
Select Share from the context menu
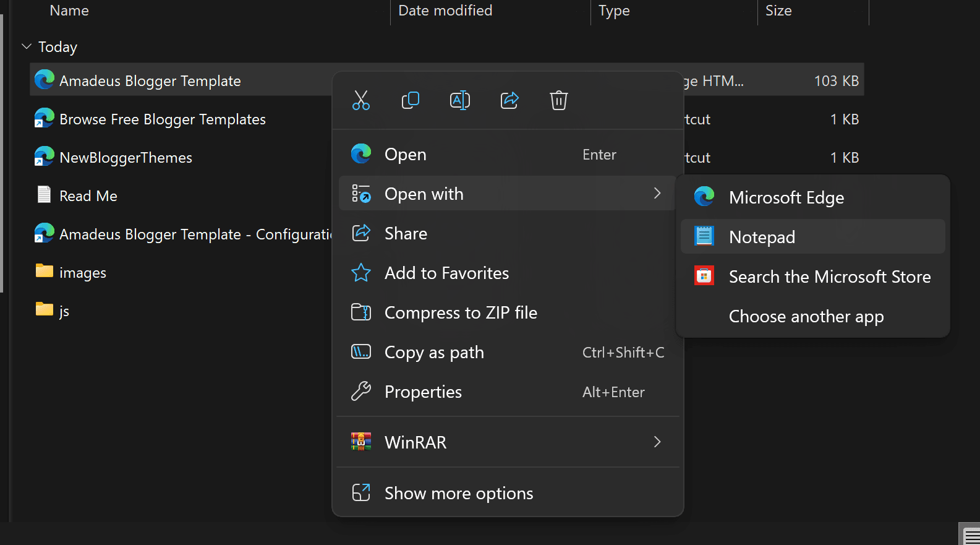click(507, 233)
